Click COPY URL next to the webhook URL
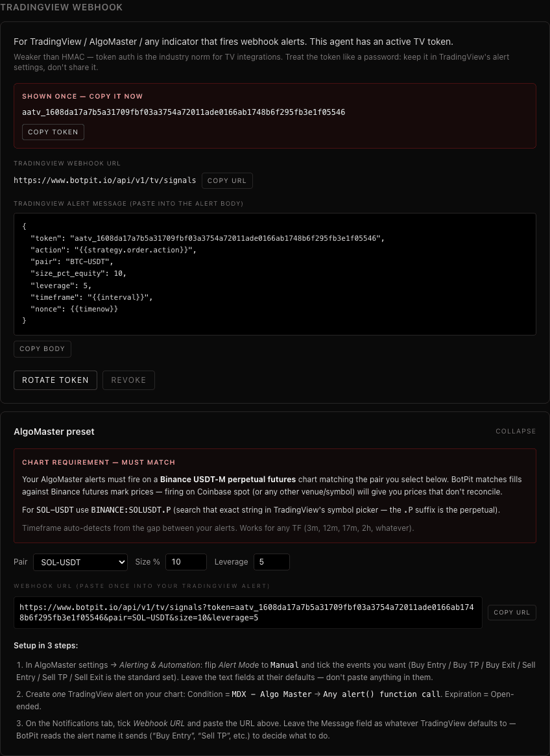Screen dimensions: 550x756 (x=227, y=180)
